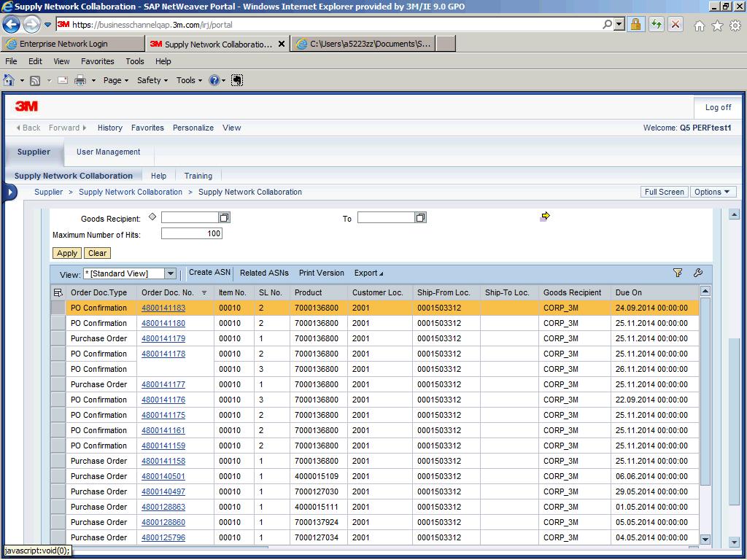This screenshot has width=747, height=560.
Task: Select row of order 4800140501
Action: point(58,476)
